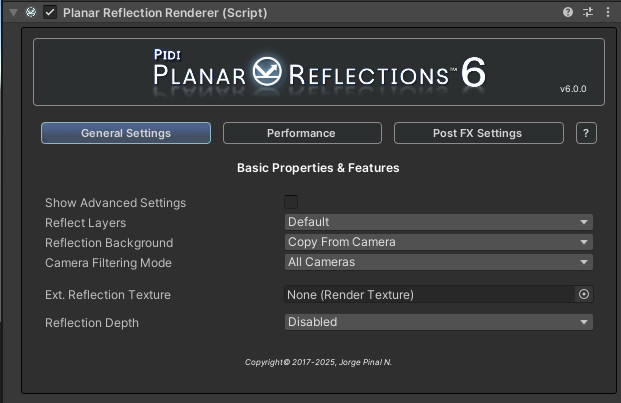This screenshot has width=621, height=403.
Task: Open the Camera Filtering Mode dropdown
Action: coord(438,262)
